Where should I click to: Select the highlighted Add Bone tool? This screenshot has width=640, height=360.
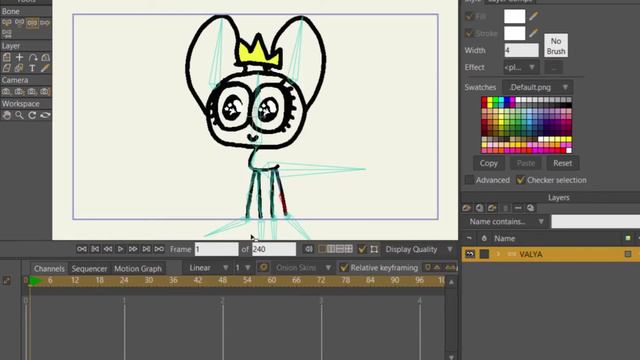(32, 23)
